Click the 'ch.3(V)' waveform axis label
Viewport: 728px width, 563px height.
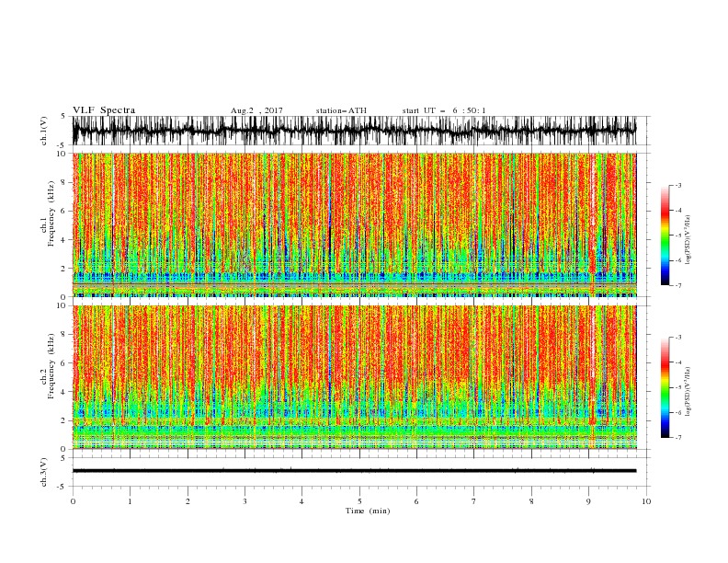click(44, 472)
